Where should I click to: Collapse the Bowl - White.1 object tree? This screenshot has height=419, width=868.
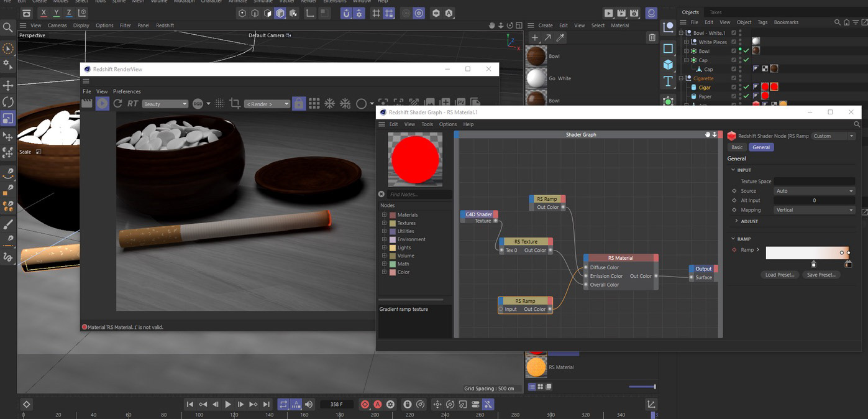681,33
